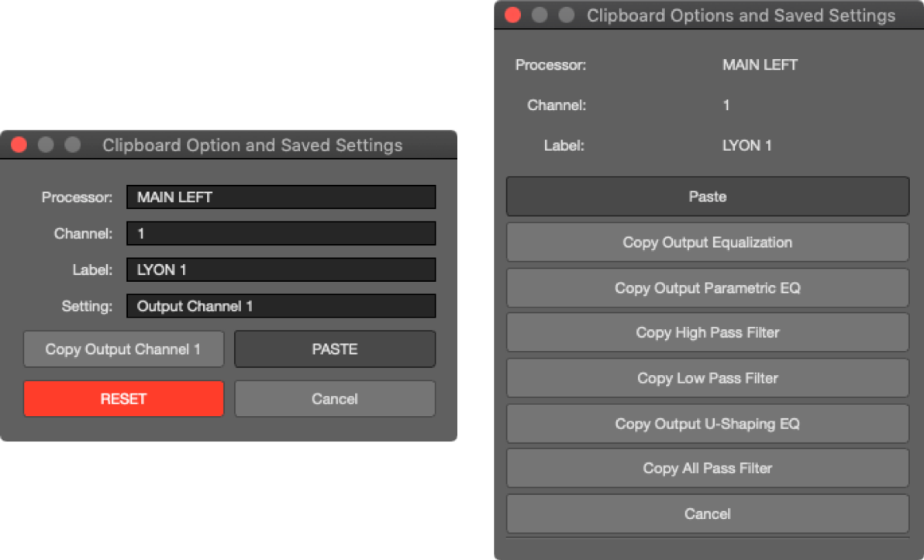Choose Copy All Pass Filter
This screenshot has height=560, width=924.
coord(707,468)
